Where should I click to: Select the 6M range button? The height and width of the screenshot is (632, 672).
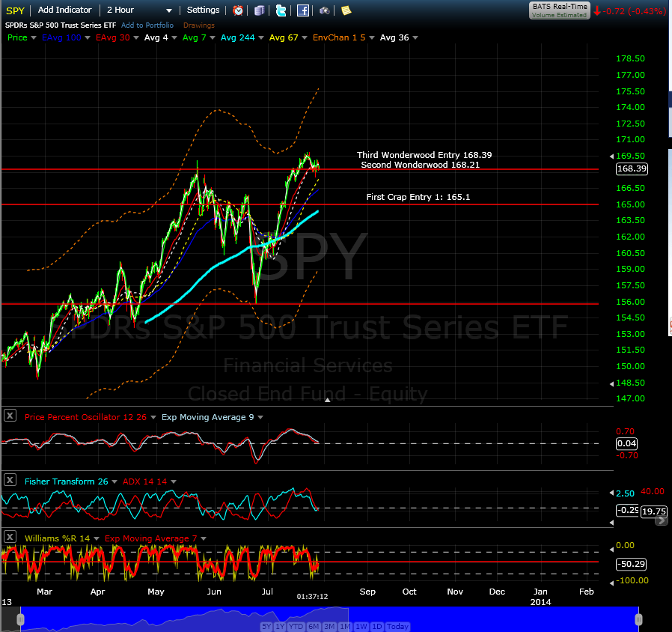(314, 627)
